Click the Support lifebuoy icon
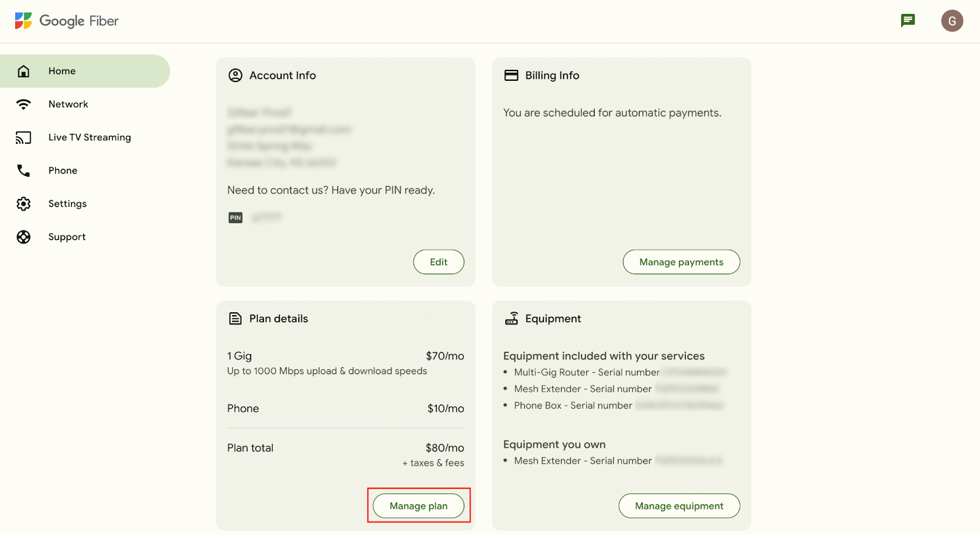This screenshot has width=980, height=535. click(23, 237)
